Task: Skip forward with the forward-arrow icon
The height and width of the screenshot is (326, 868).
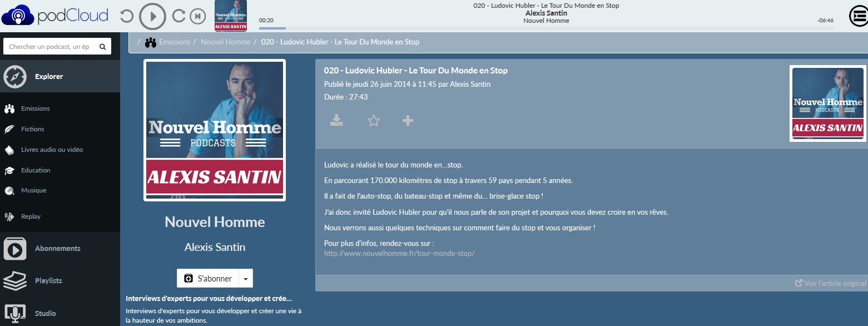Action: click(178, 16)
